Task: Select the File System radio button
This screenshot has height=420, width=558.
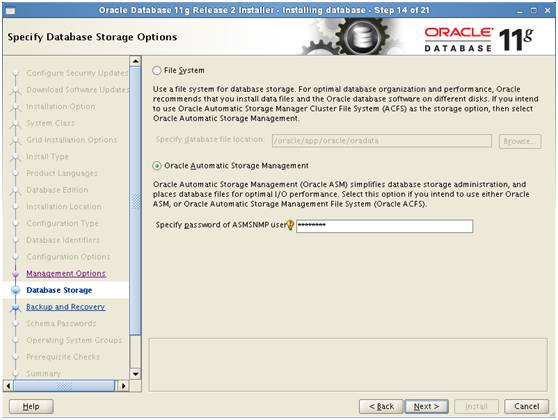Action: pyautogui.click(x=157, y=70)
